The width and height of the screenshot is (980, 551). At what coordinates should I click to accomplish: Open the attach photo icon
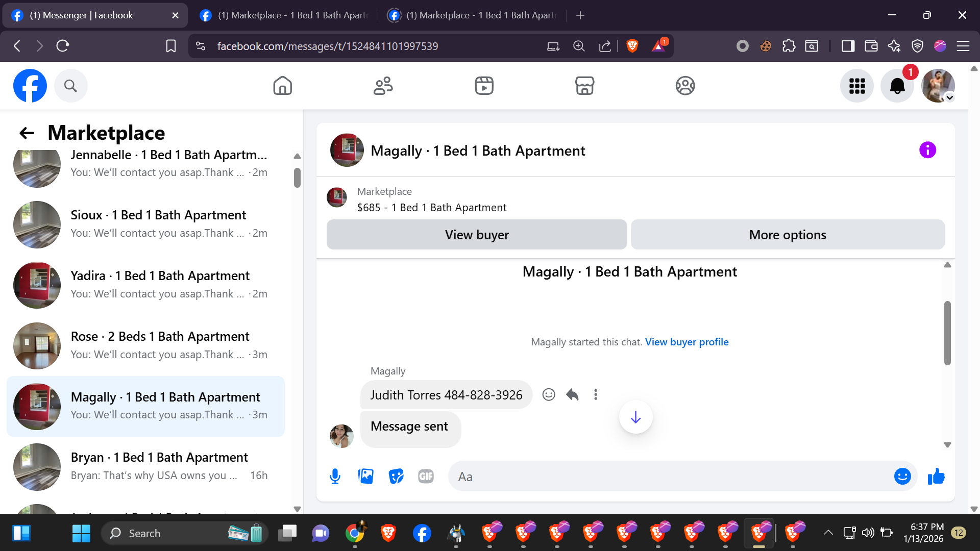(365, 477)
